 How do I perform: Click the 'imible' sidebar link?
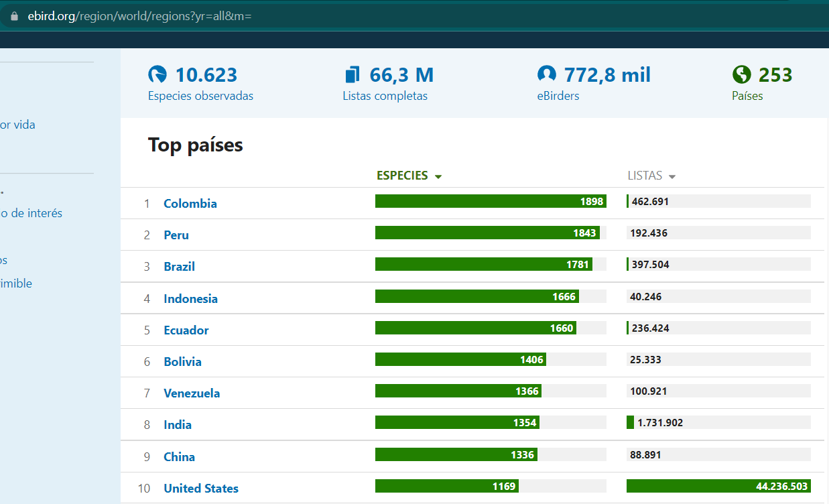pyautogui.click(x=16, y=283)
